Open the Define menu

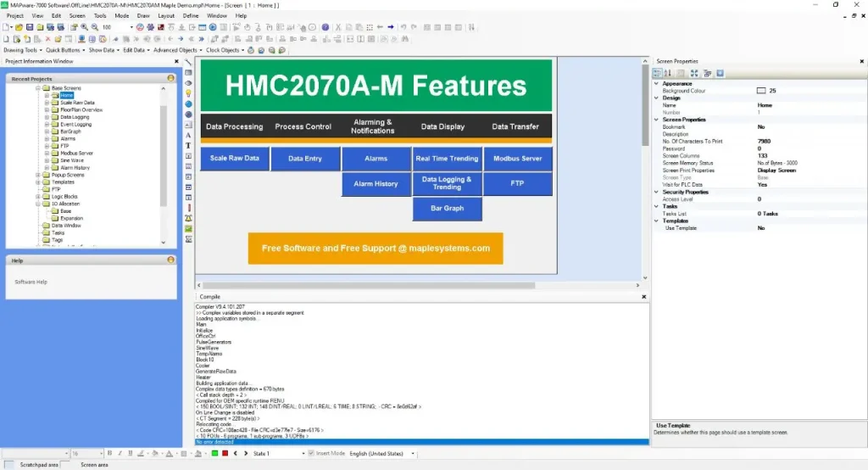[191, 15]
